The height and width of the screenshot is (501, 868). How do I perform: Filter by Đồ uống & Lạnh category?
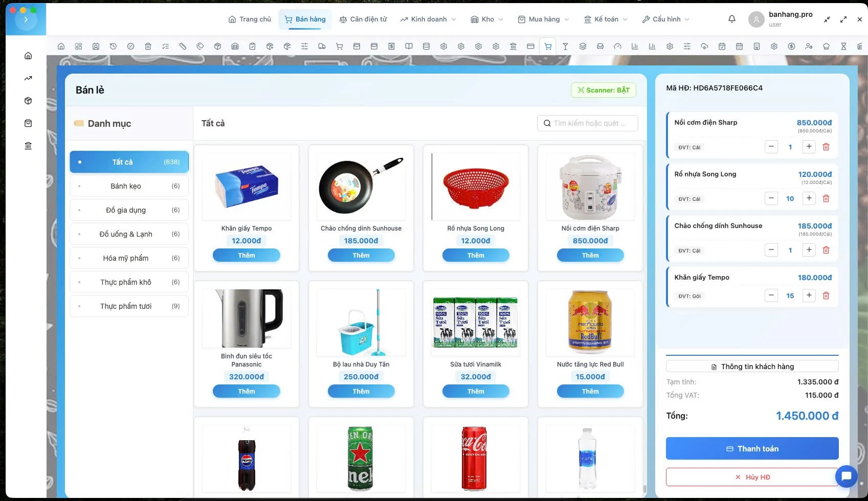point(129,234)
